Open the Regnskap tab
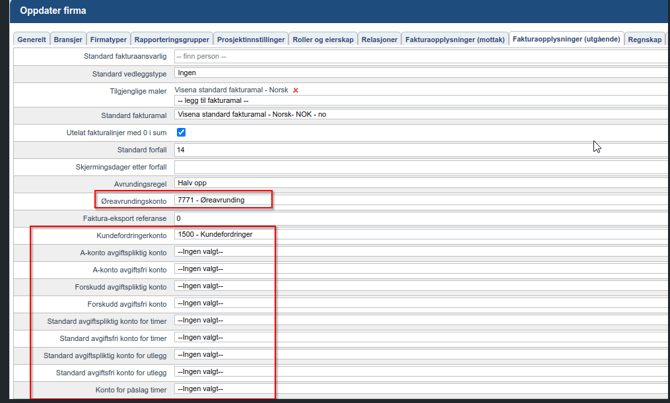The height and width of the screenshot is (403, 670). 647,40
